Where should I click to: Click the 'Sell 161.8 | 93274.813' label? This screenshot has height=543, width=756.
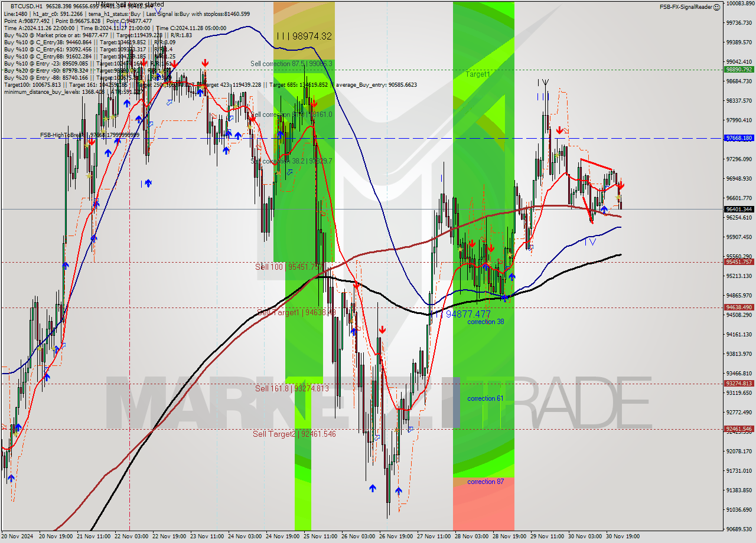(x=292, y=388)
